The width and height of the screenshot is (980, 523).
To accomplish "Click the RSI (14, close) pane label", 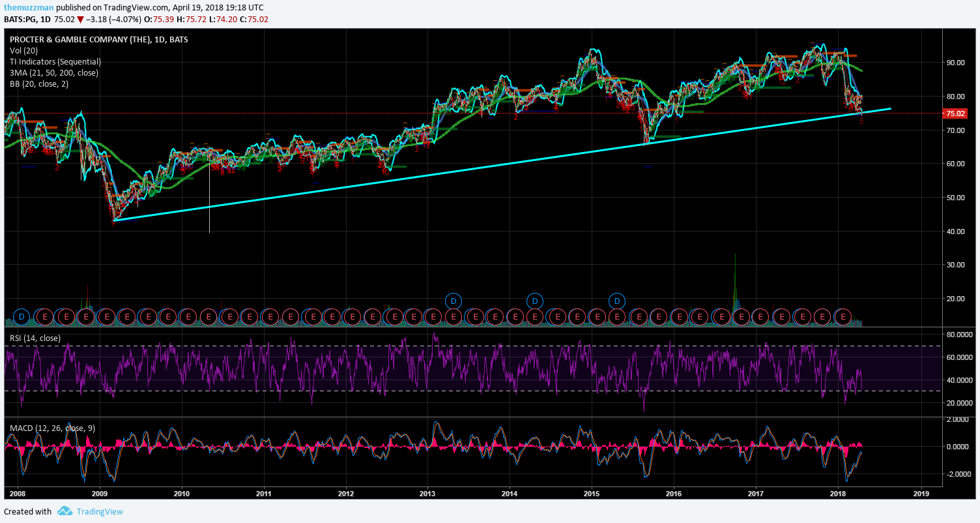I will point(35,338).
